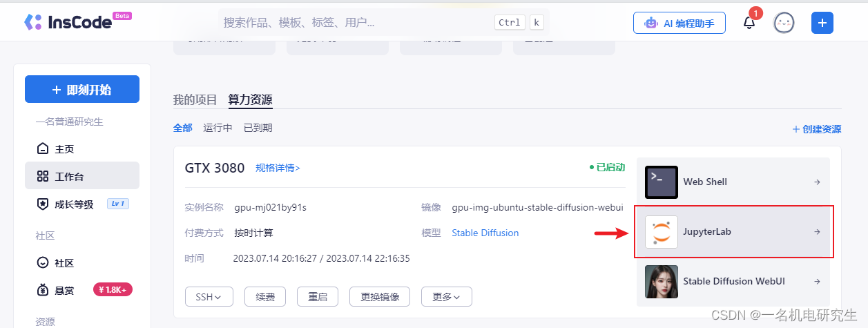Screen dimensions: 868x328
Task: Launch the Web Shell entry
Action: 733,182
